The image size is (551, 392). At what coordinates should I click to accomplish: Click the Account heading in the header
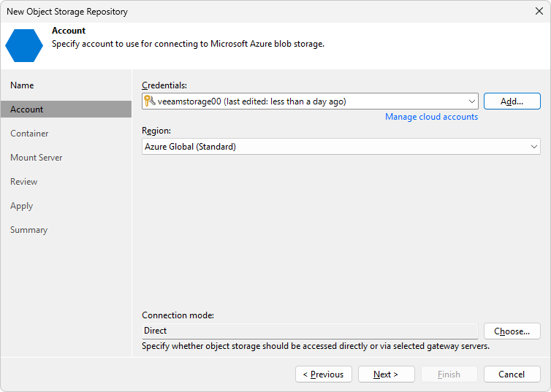(69, 31)
